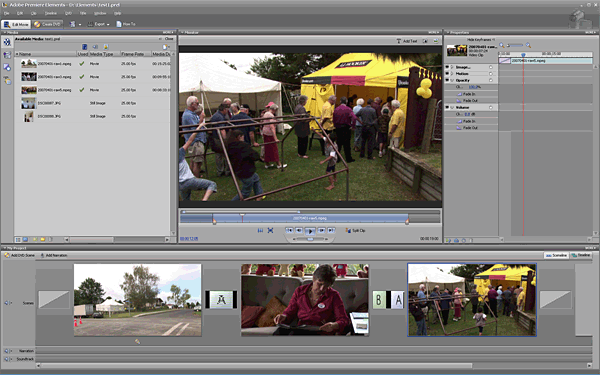Collapse the Opacity effect
Image resolution: width=600 pixels, height=375 pixels.
tap(452, 80)
